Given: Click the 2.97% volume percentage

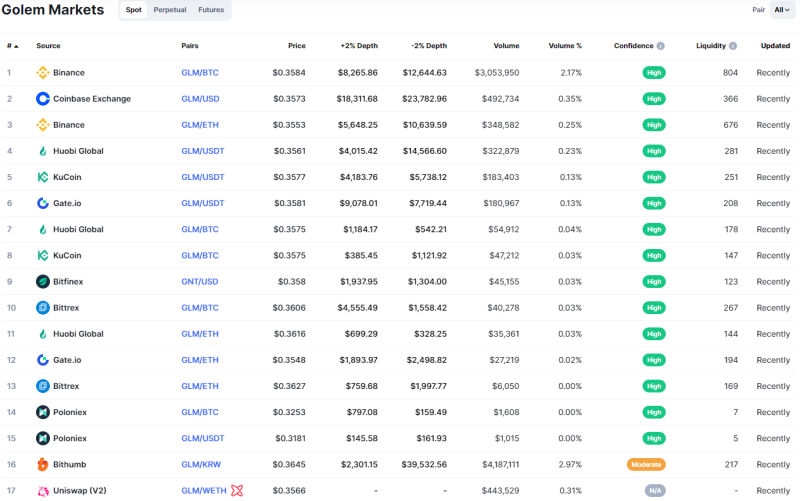Looking at the screenshot, I should click(570, 464).
